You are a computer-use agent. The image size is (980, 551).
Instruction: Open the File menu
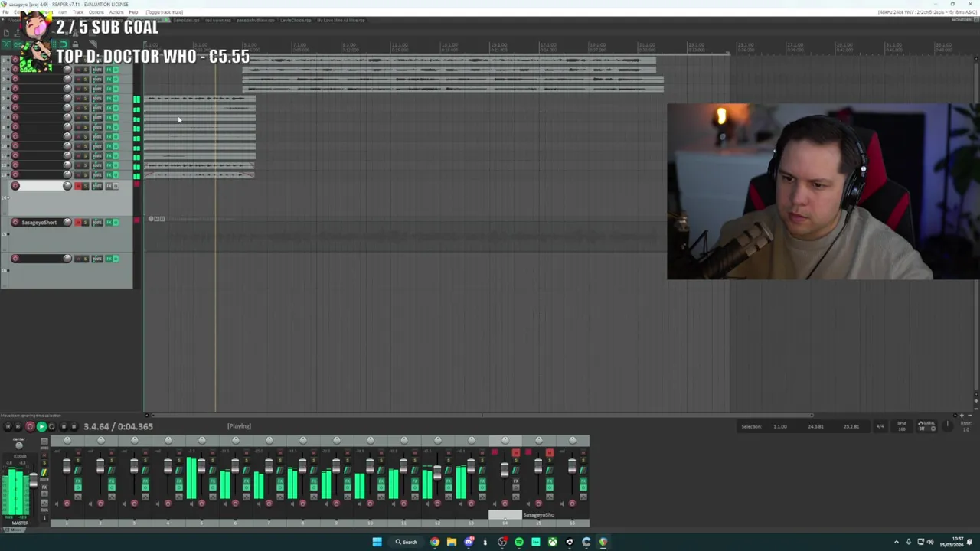pyautogui.click(x=5, y=12)
